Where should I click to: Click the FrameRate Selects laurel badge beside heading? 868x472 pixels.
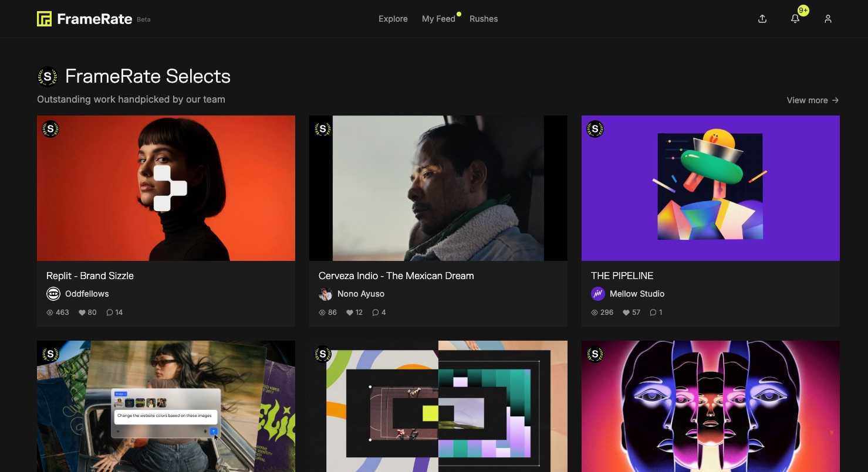coord(48,77)
